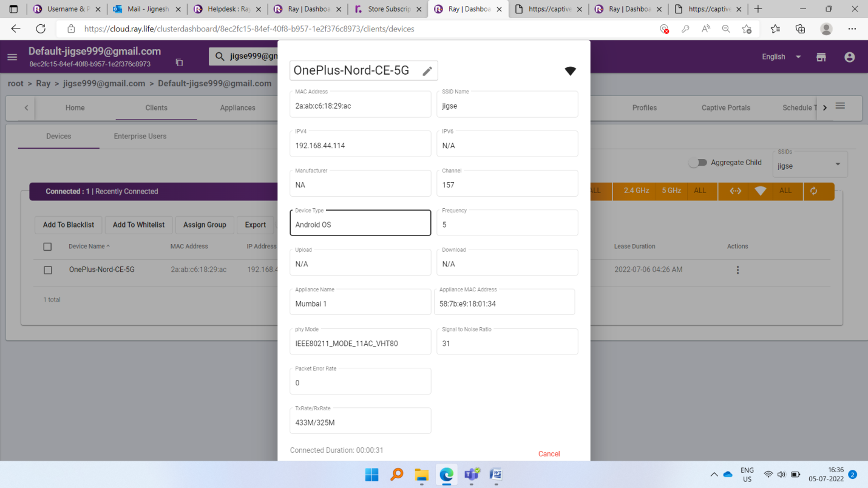Open browser collections icon
Screen dimensions: 868x488
pyautogui.click(x=800, y=29)
